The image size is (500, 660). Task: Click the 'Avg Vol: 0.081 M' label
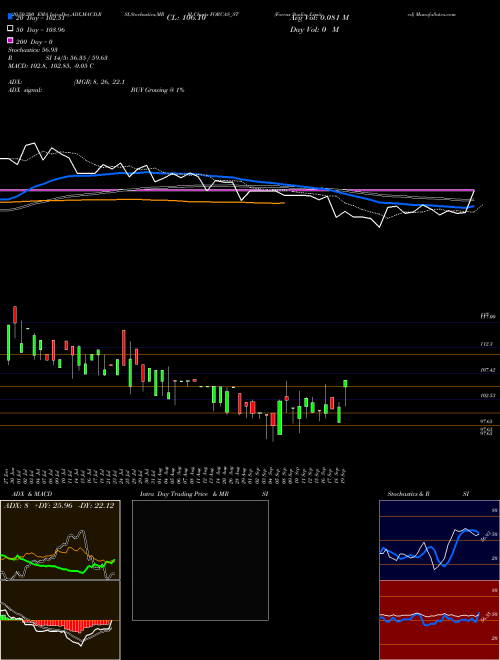[x=320, y=18]
